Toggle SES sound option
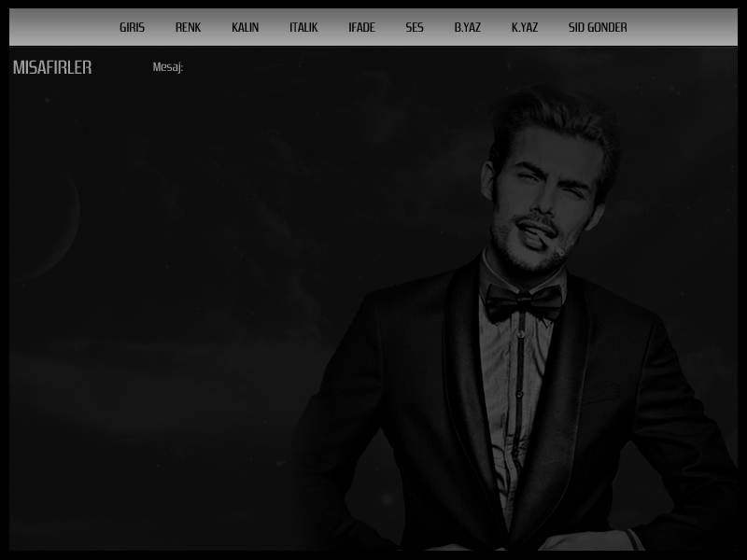The width and height of the screenshot is (747, 560). click(x=415, y=27)
